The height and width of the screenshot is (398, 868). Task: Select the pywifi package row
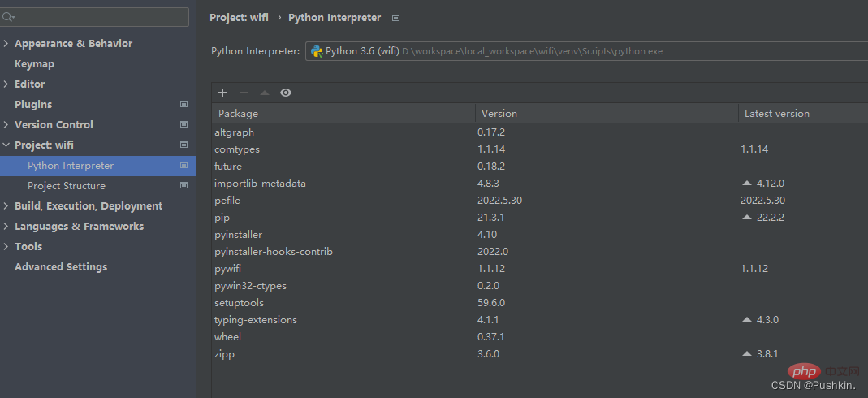tap(540, 269)
